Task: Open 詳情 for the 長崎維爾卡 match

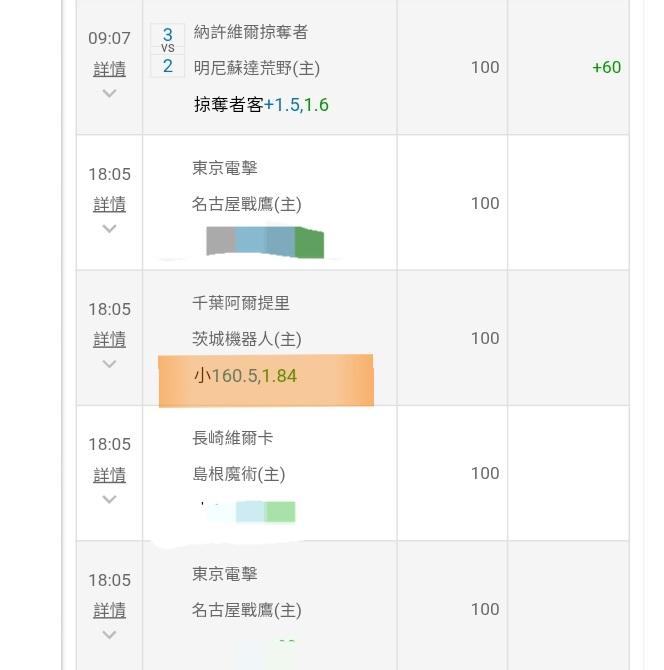Action: [x=109, y=475]
